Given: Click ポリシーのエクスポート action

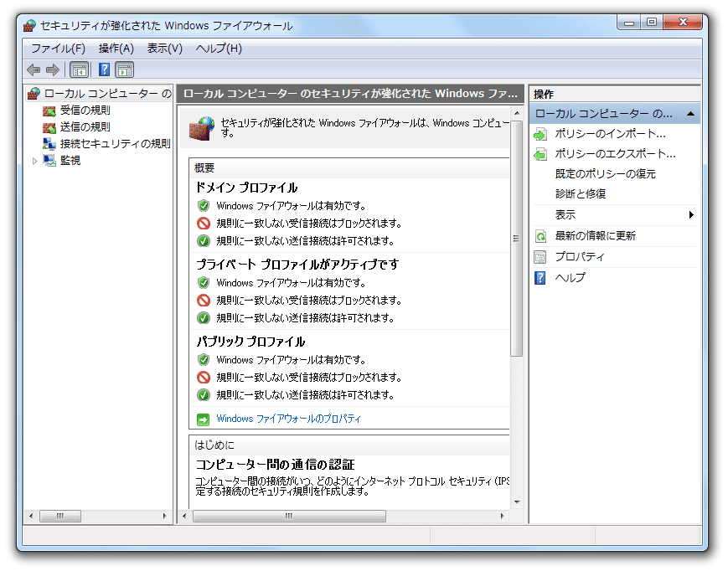Looking at the screenshot, I should [x=615, y=154].
